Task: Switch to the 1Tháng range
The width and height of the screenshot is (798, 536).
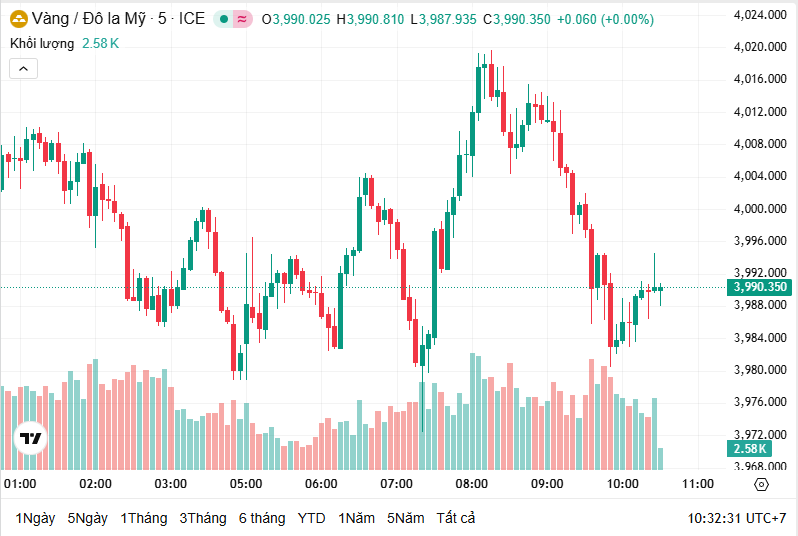Action: (143, 518)
